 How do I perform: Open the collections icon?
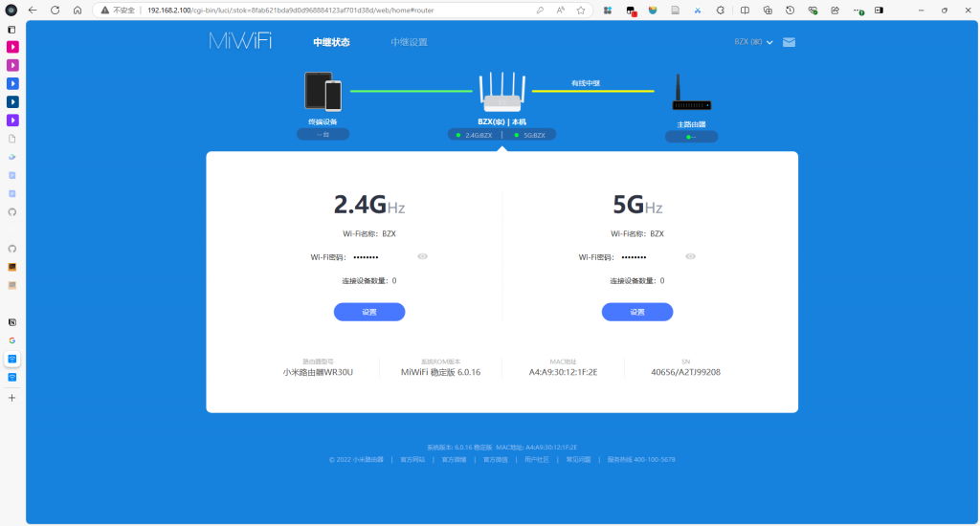tap(768, 10)
